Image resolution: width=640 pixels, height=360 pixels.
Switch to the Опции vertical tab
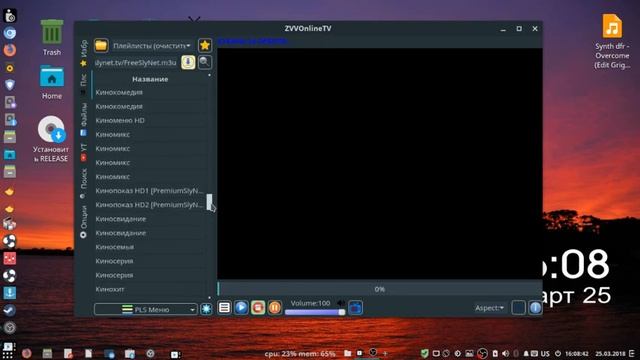pos(83,222)
